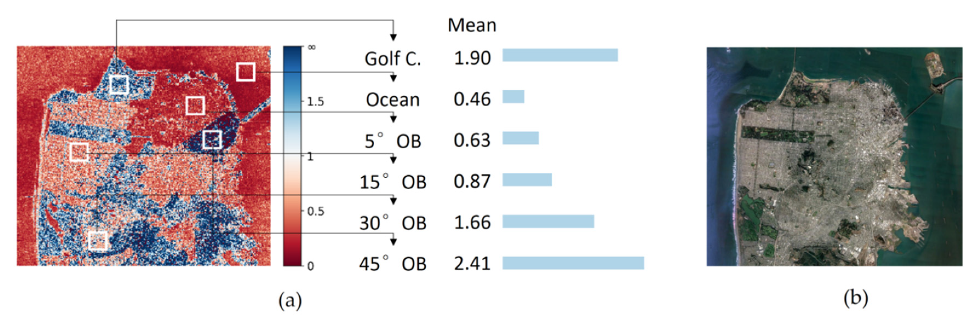Click the "Mean" column header
The image size is (980, 326).
click(472, 25)
